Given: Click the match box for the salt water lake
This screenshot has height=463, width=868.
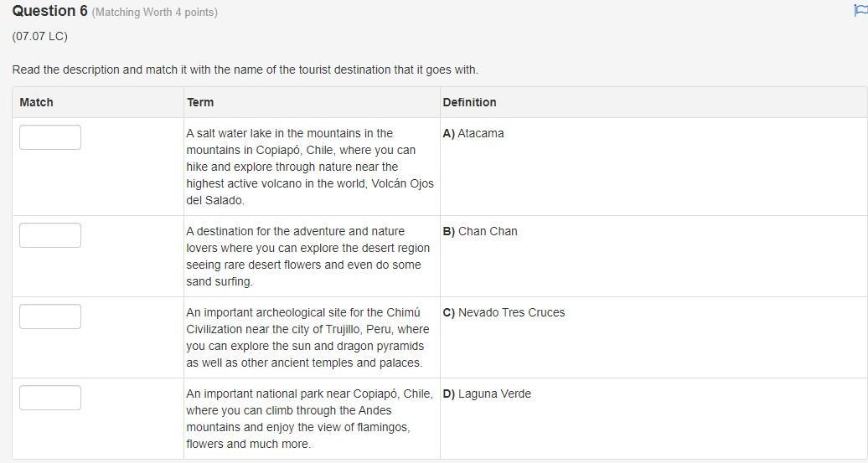Looking at the screenshot, I should (50, 137).
